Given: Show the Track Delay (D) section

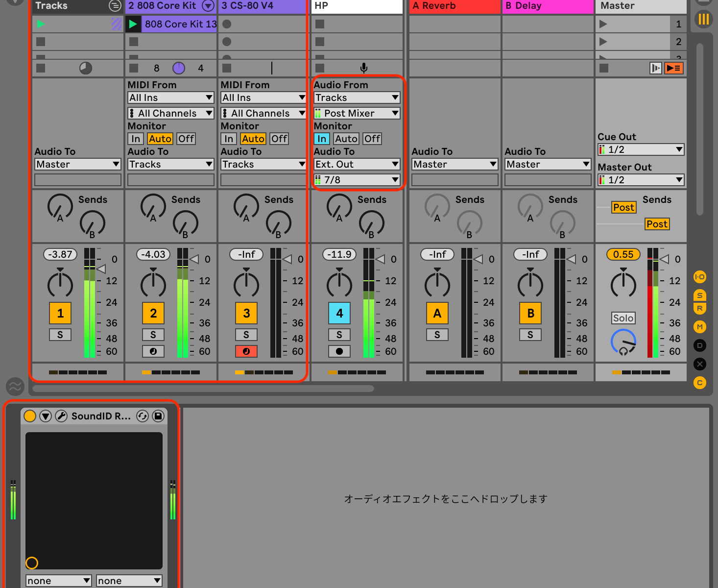Looking at the screenshot, I should point(700,345).
